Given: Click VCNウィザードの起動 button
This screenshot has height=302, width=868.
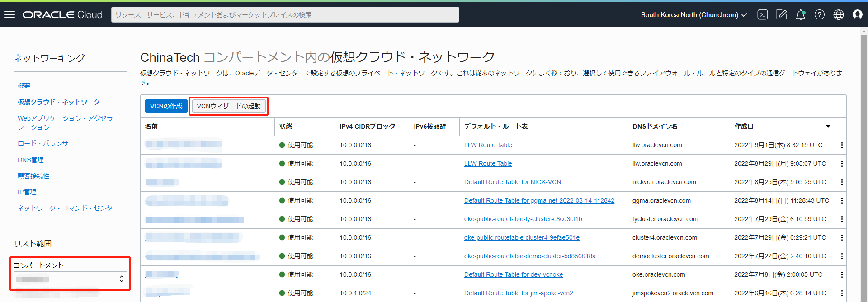Looking at the screenshot, I should tap(229, 106).
